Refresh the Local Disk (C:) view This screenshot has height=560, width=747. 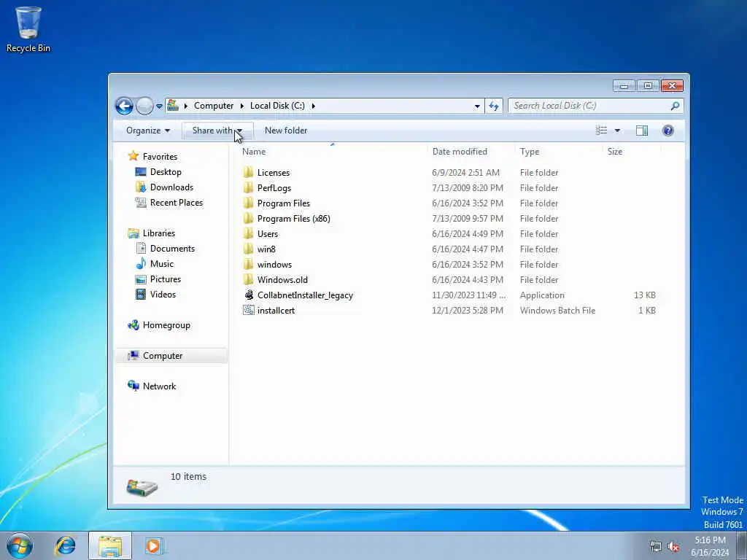coord(494,106)
